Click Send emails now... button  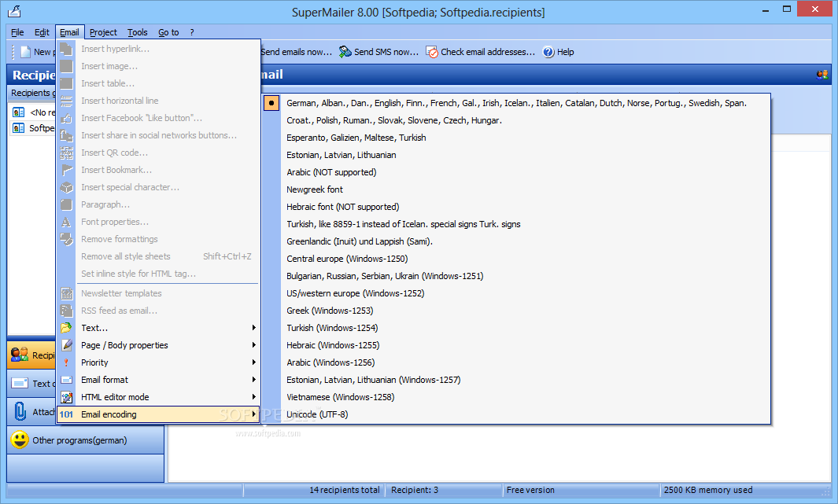point(296,52)
